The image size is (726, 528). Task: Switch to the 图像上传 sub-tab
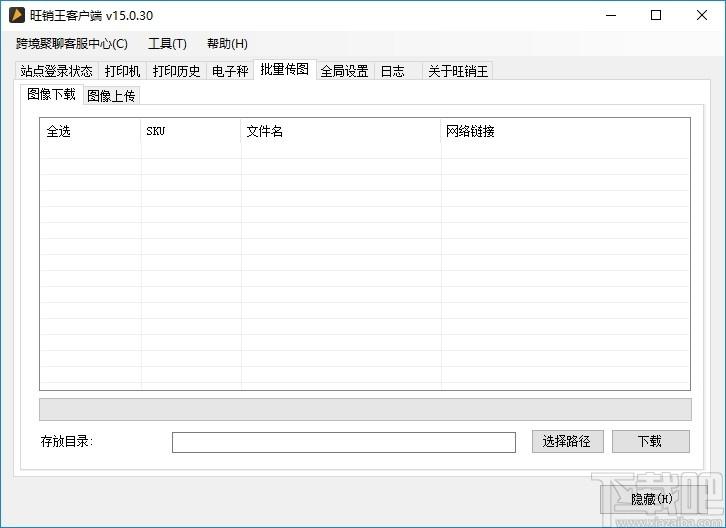[111, 96]
